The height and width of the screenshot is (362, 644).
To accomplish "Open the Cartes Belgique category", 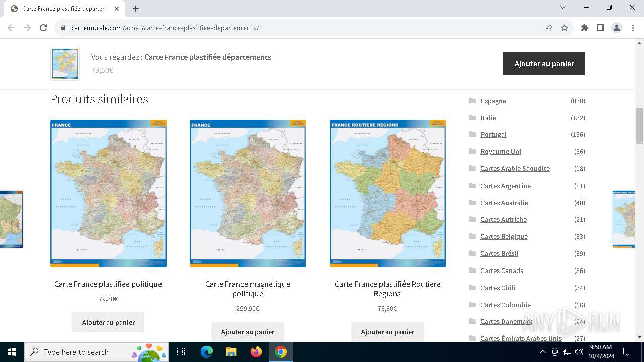I will 504,236.
